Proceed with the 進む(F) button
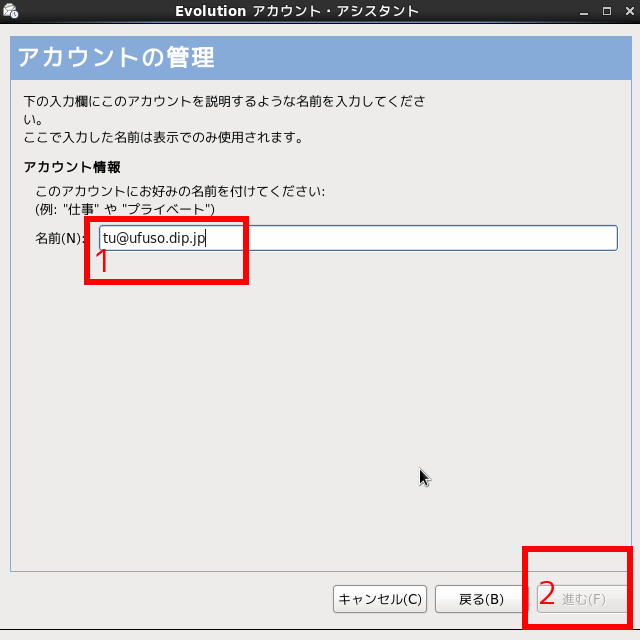Image resolution: width=640 pixels, height=640 pixels. click(583, 599)
